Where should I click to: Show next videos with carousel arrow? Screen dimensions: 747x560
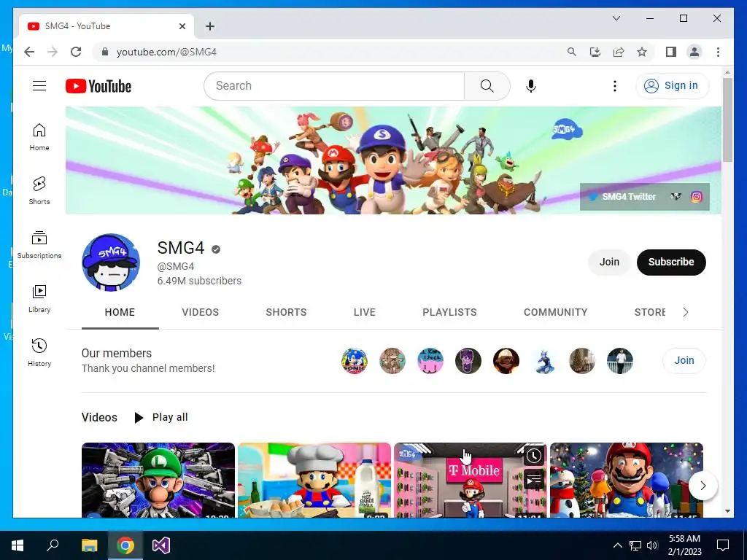[703, 486]
